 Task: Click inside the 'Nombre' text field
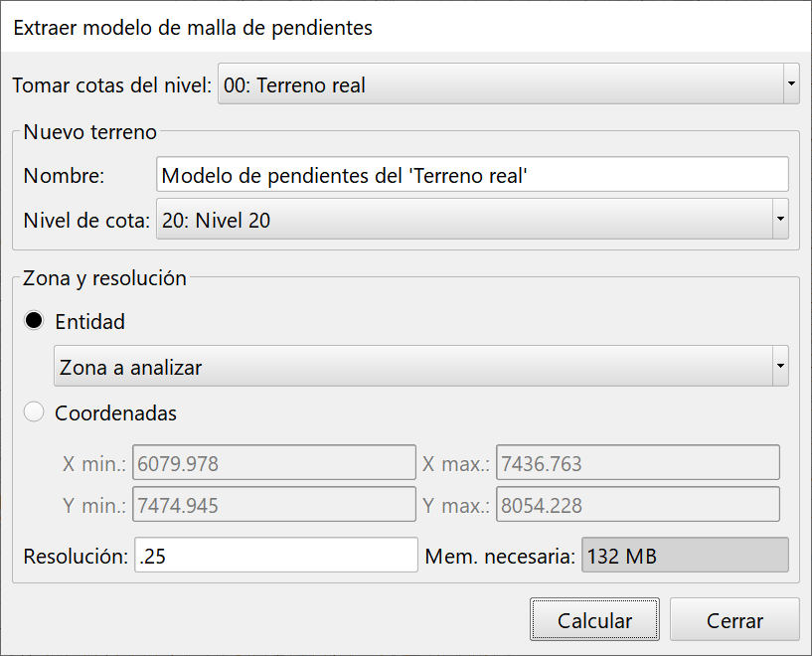[x=472, y=174]
